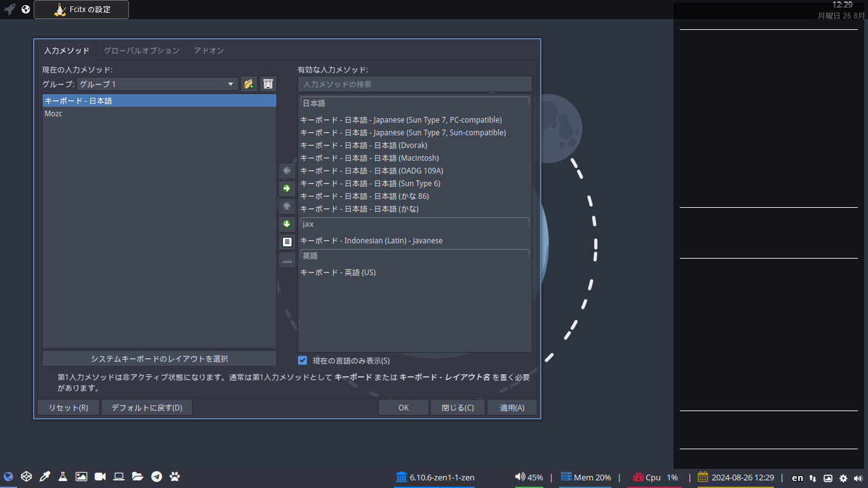The height and width of the screenshot is (488, 868).
Task: Click the Cpu 1% gauge indicator
Action: (655, 477)
